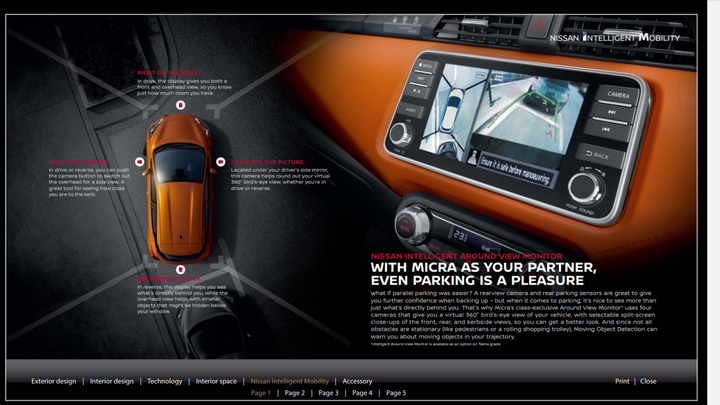This screenshot has height=405, width=720.
Task: Click the 'NISSAN INTELLIGENT AROUND VIEW MONITOR' red heading
Action: pos(467,256)
